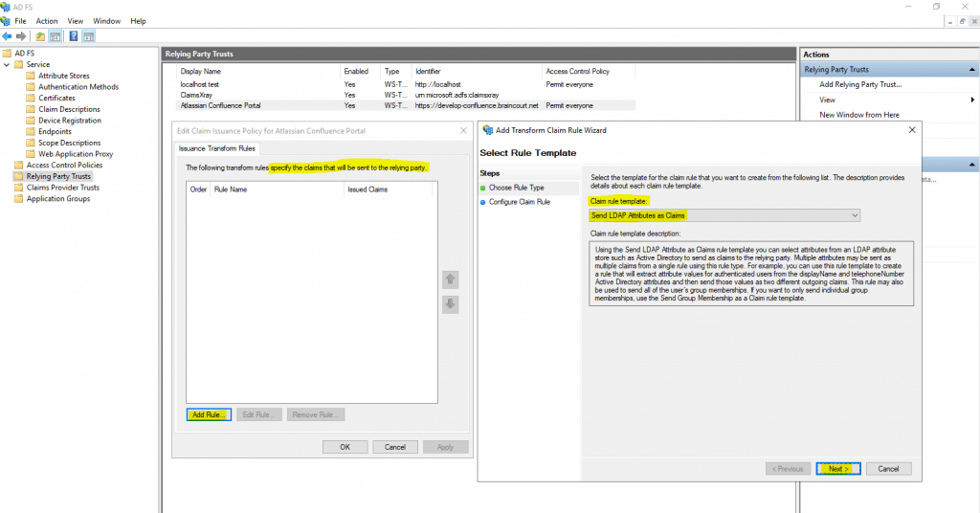Image resolution: width=980 pixels, height=513 pixels.
Task: Click the Attribute Stores folder icon
Action: pos(31,76)
